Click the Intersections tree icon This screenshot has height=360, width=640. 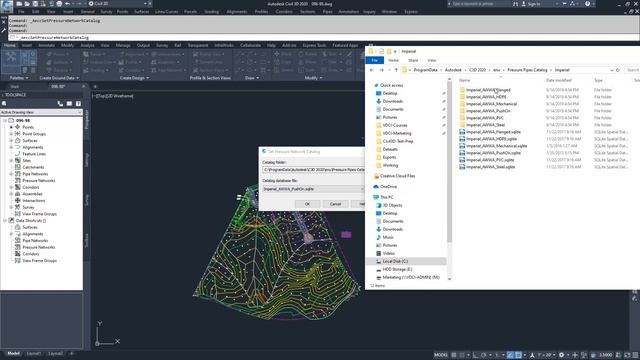tap(18, 200)
